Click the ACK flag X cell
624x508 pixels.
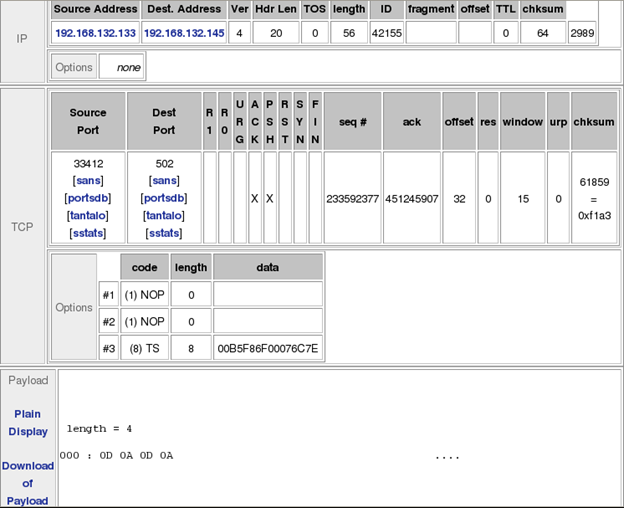[254, 198]
